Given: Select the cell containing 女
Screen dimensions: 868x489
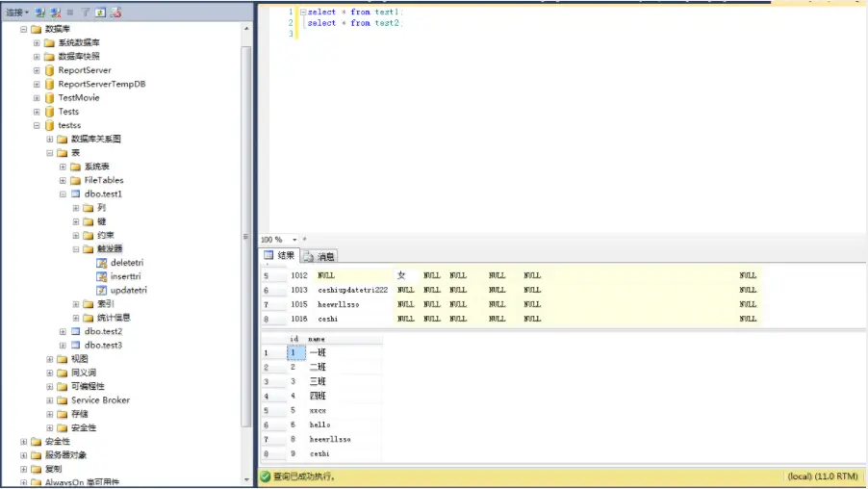Looking at the screenshot, I should point(406,275).
